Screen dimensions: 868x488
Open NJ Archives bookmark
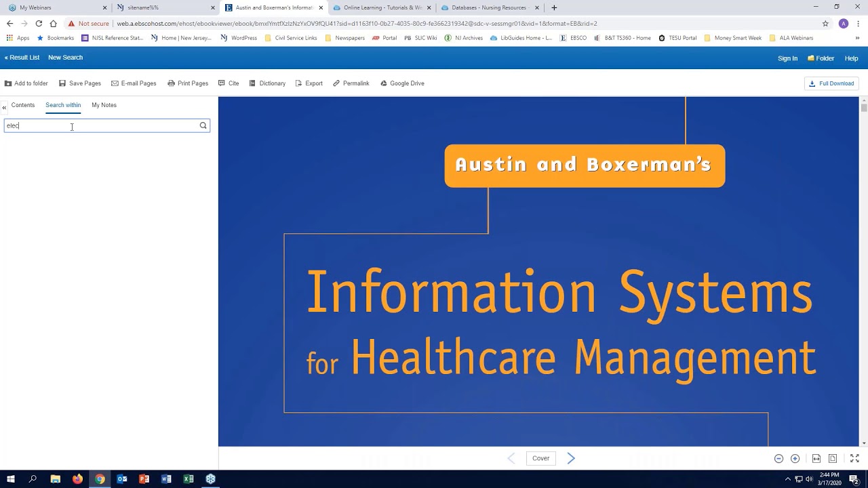click(464, 38)
